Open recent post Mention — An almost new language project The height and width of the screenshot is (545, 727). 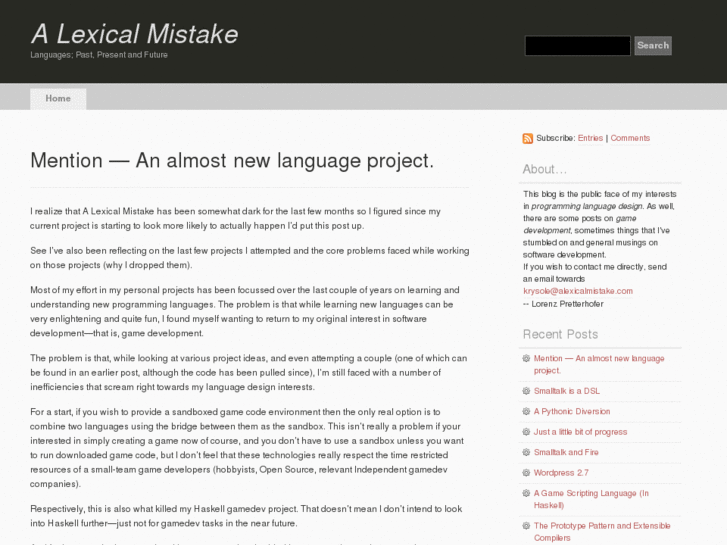(x=599, y=364)
